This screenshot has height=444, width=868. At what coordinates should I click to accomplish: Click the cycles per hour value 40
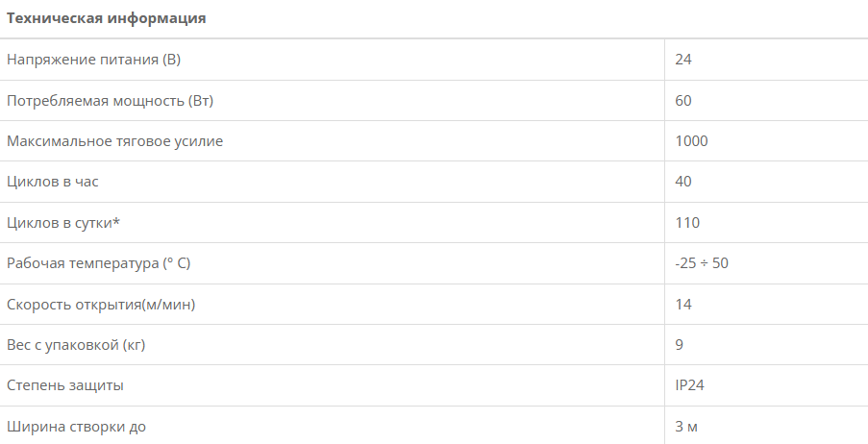pos(683,182)
